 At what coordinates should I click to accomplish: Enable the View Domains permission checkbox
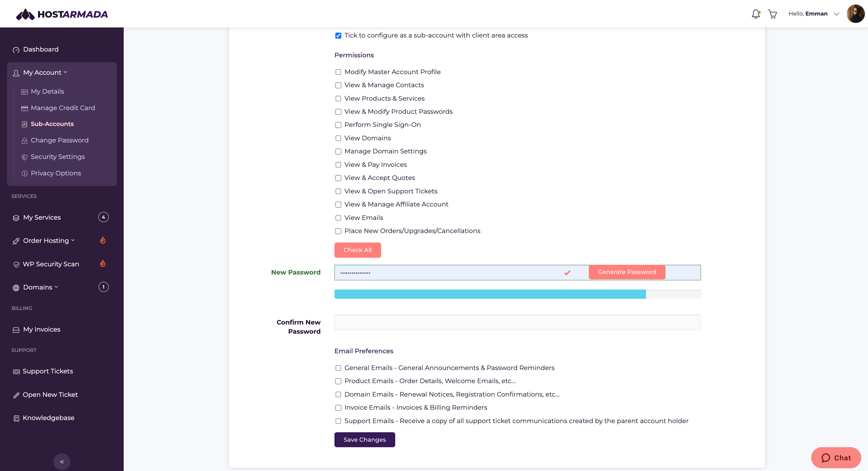point(338,138)
